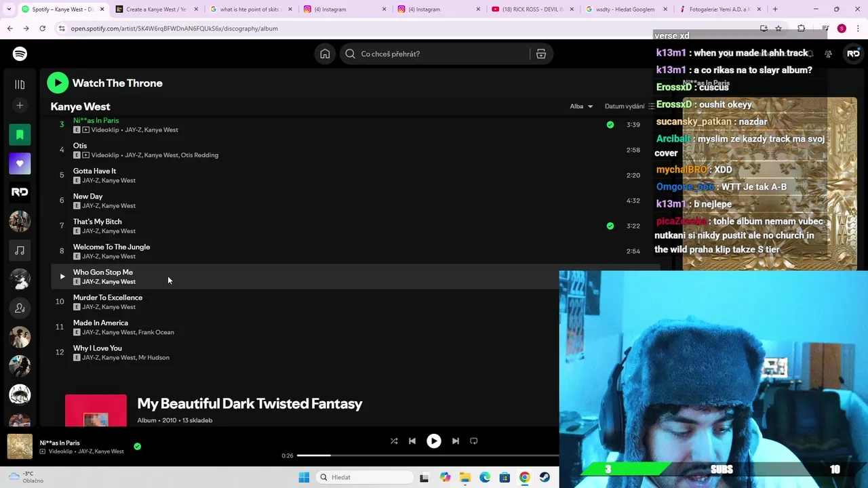Viewport: 868px width, 488px height.
Task: Click the browser address bar URL
Action: [x=174, y=28]
